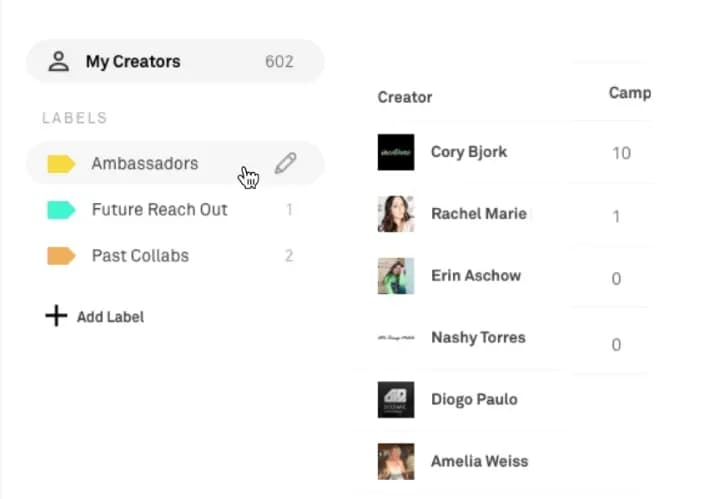Click the pencil edit icon beside Ambassadors
Screen dimensions: 718x499
coord(285,163)
